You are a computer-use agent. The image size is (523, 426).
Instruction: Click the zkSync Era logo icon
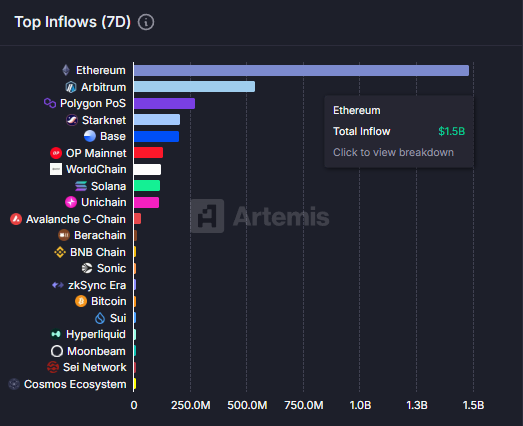tap(58, 285)
